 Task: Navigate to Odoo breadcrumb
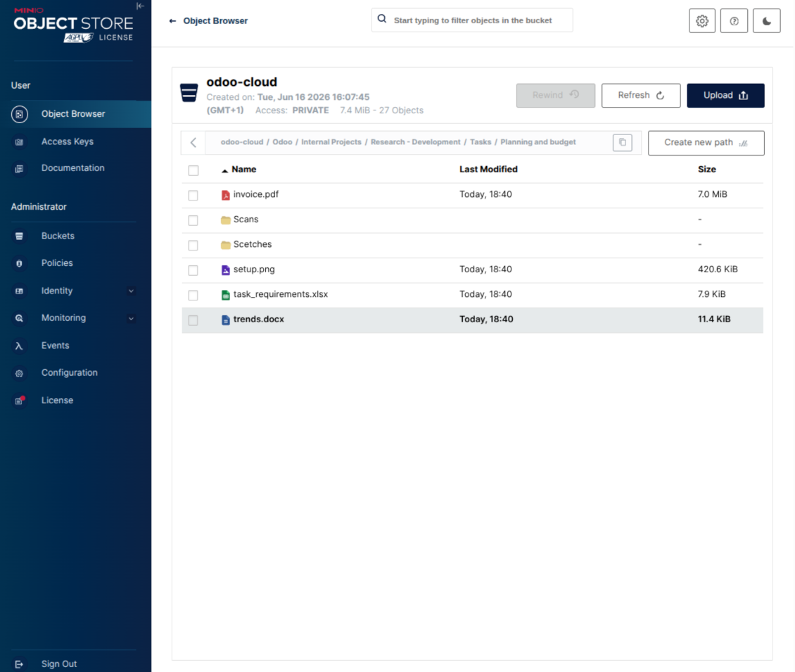282,142
